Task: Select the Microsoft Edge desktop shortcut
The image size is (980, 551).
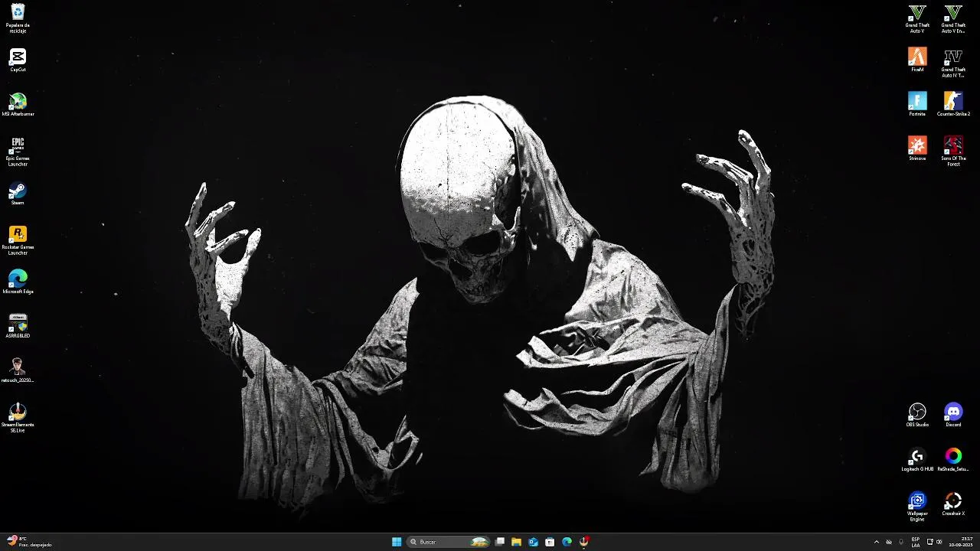Action: [x=18, y=282]
